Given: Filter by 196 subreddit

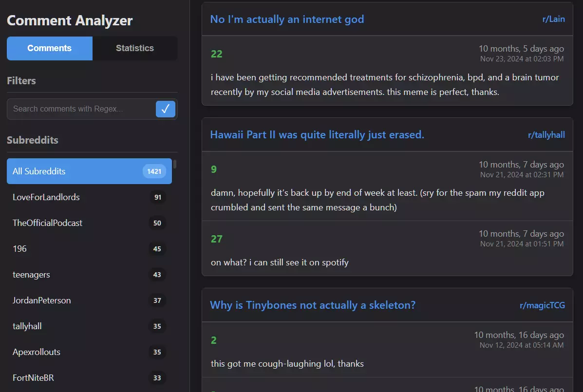Looking at the screenshot, I should 89,249.
